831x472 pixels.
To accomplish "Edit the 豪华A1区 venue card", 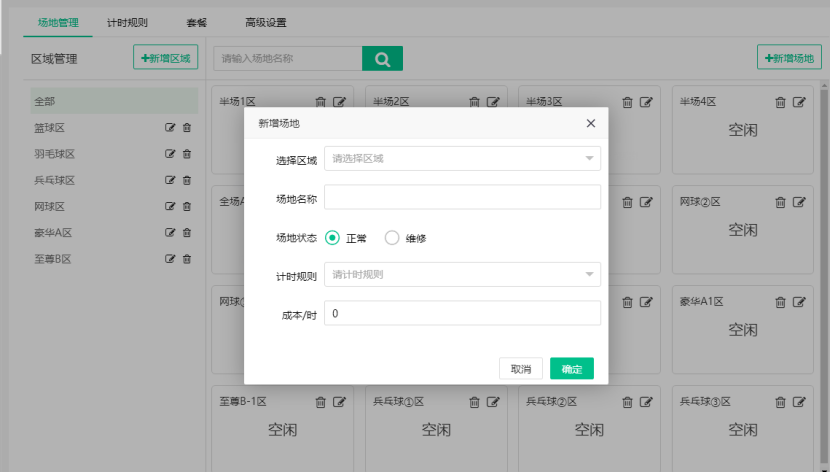I will (799, 302).
